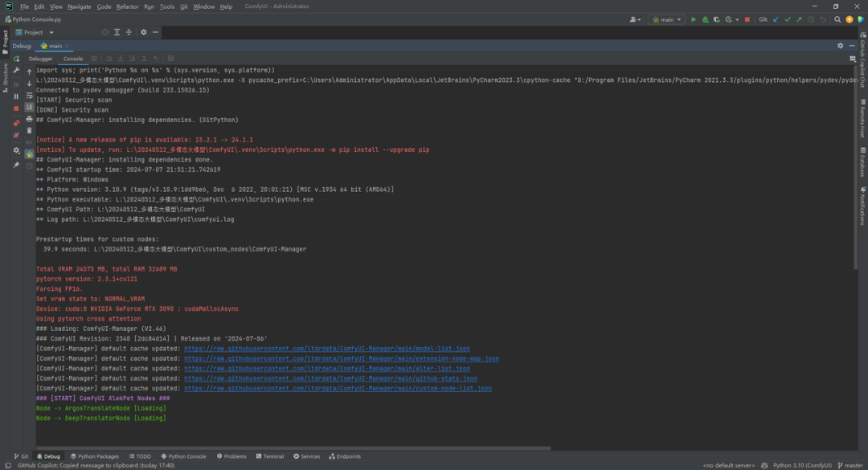Hide the Project panel with minus icon
The width and height of the screenshot is (868, 470).
(x=156, y=33)
